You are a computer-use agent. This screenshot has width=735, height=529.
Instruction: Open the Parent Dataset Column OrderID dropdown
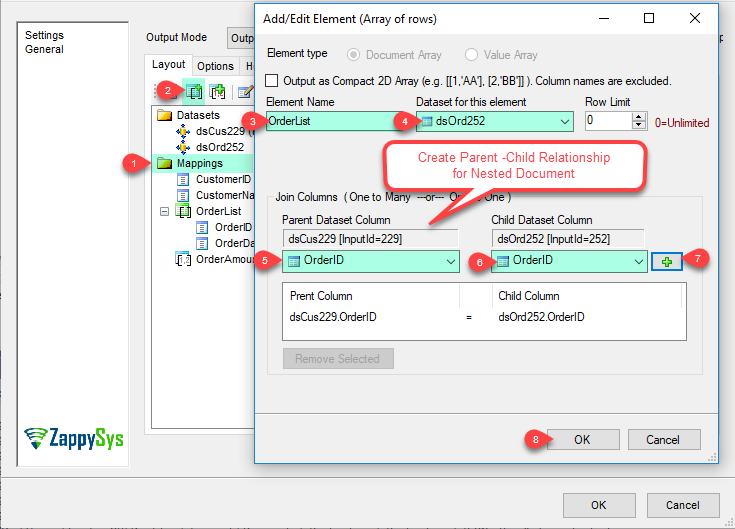click(371, 261)
